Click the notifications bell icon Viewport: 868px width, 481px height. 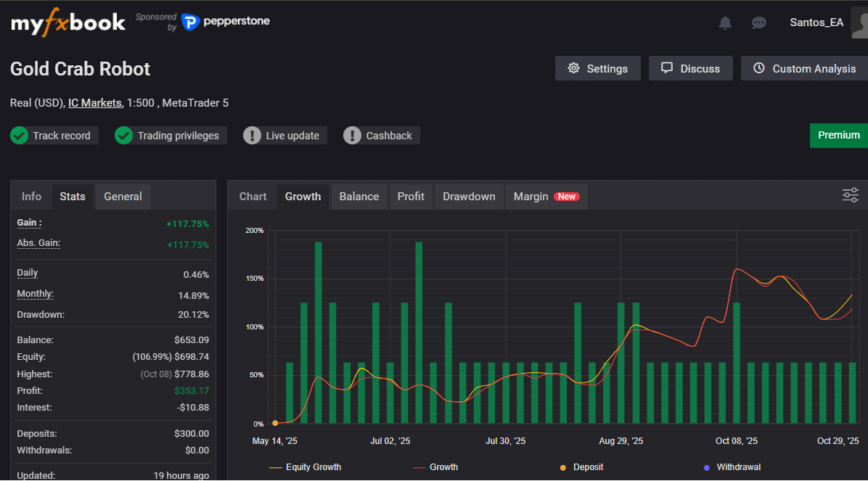click(x=724, y=22)
